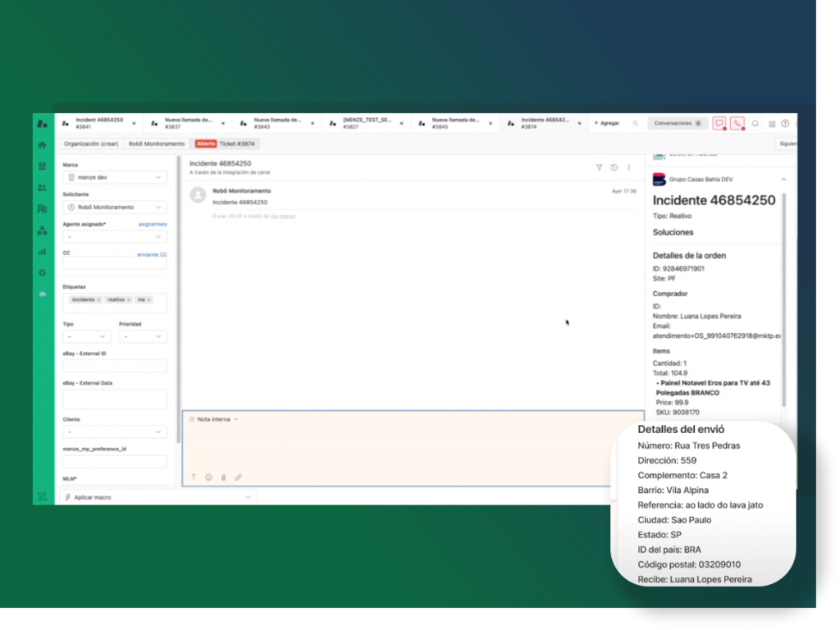Open the Home view in sidebar
The width and height of the screenshot is (840, 630).
pyautogui.click(x=42, y=145)
